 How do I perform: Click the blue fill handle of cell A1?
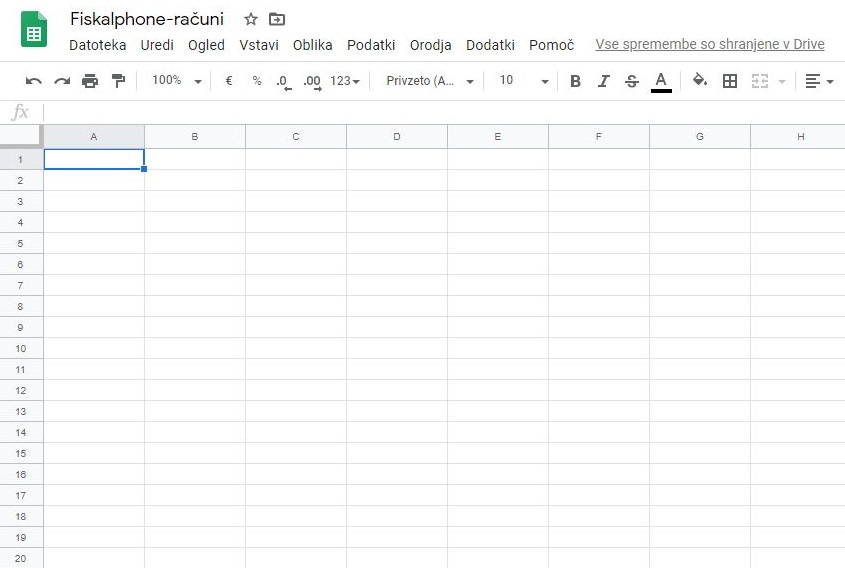click(144, 169)
